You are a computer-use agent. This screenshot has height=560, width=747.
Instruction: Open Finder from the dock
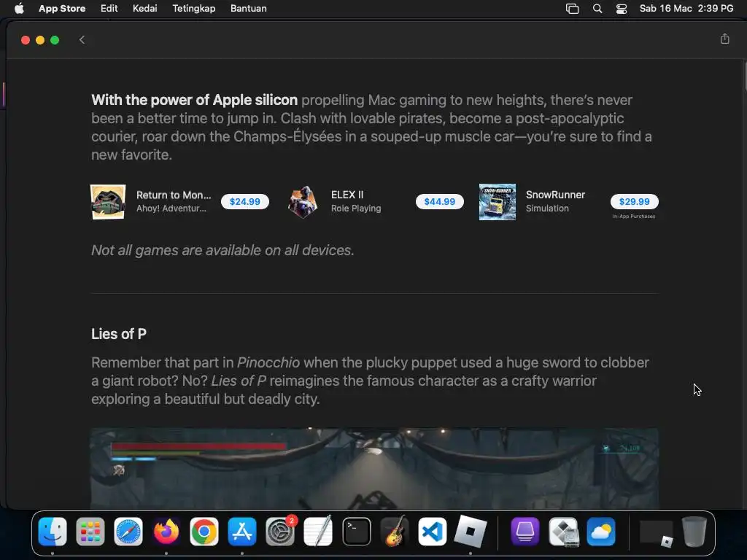53,532
